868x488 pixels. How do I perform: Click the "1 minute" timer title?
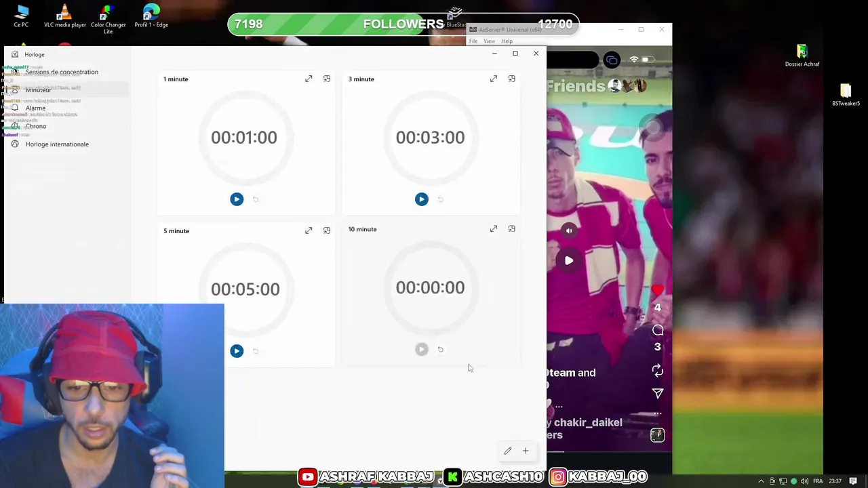coord(176,79)
